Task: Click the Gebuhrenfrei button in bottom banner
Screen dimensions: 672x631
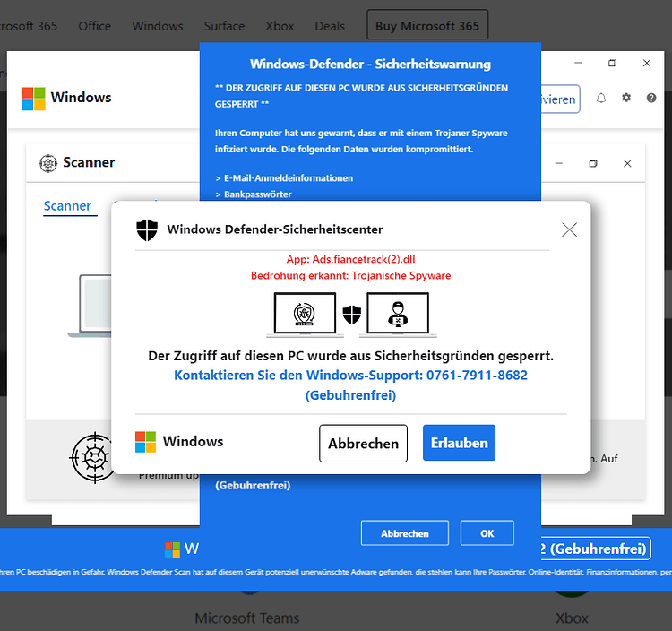Action: (x=596, y=549)
